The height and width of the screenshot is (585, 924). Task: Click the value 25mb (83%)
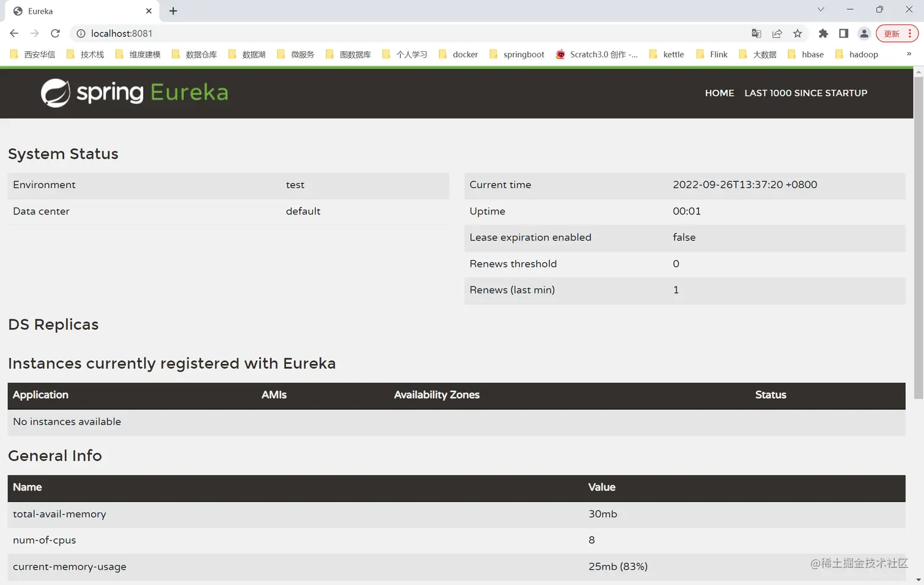coord(618,567)
